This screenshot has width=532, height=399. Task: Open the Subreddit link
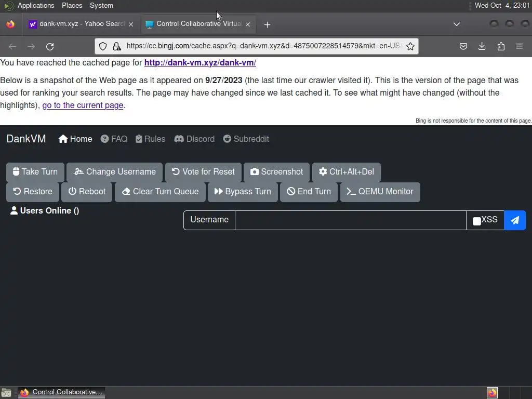(246, 139)
